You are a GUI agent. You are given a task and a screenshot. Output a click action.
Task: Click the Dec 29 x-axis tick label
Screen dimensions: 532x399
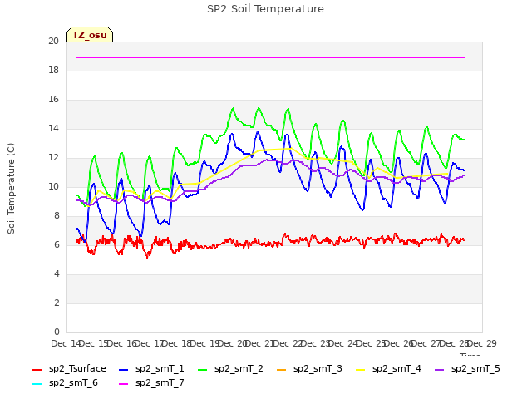click(x=482, y=343)
